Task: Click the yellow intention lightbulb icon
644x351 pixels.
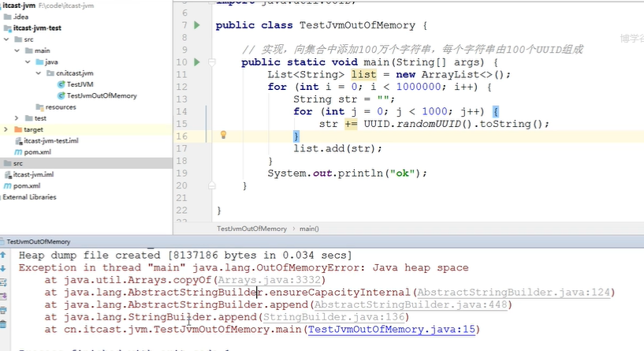Action: coord(222,135)
